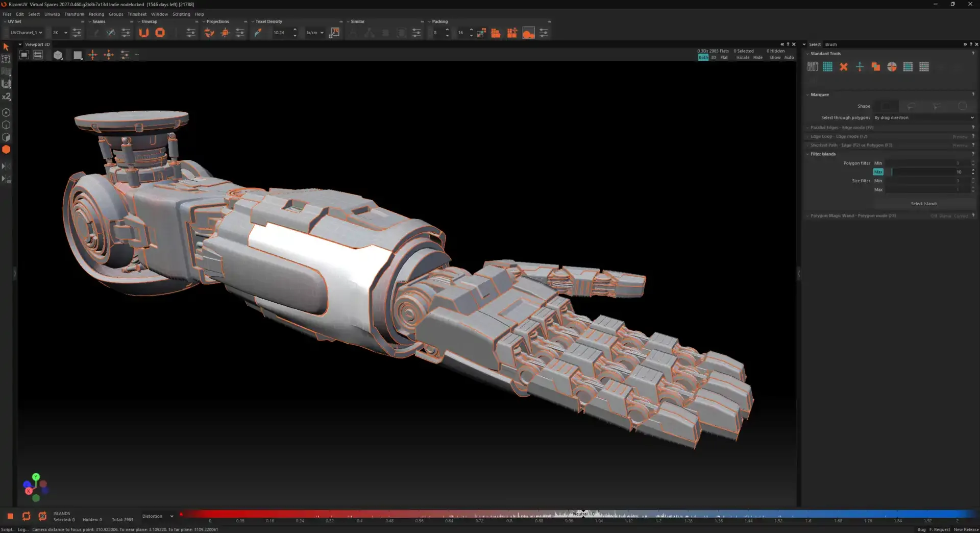Select the texel density pick eyedropper icon
The width and height of the screenshot is (980, 533).
click(258, 33)
